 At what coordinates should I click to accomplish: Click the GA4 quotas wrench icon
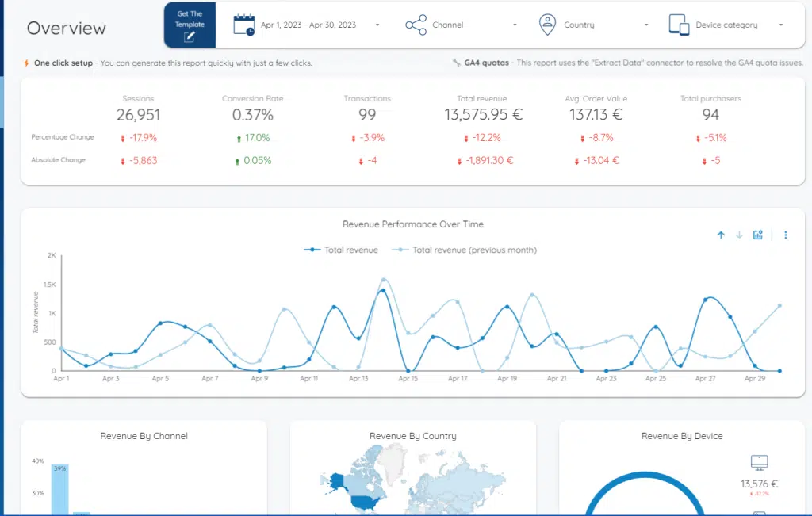[456, 63]
